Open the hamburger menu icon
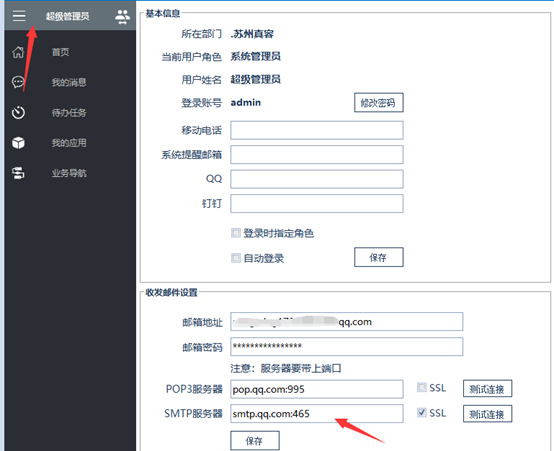Image resolution: width=554 pixels, height=451 pixels. (x=19, y=16)
